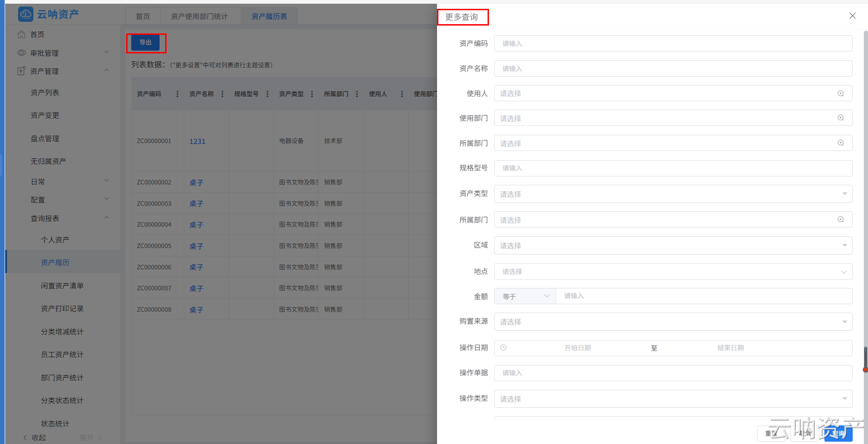Select 资产履历 in the sidebar
Screen dimensions: 868x444
55,262
